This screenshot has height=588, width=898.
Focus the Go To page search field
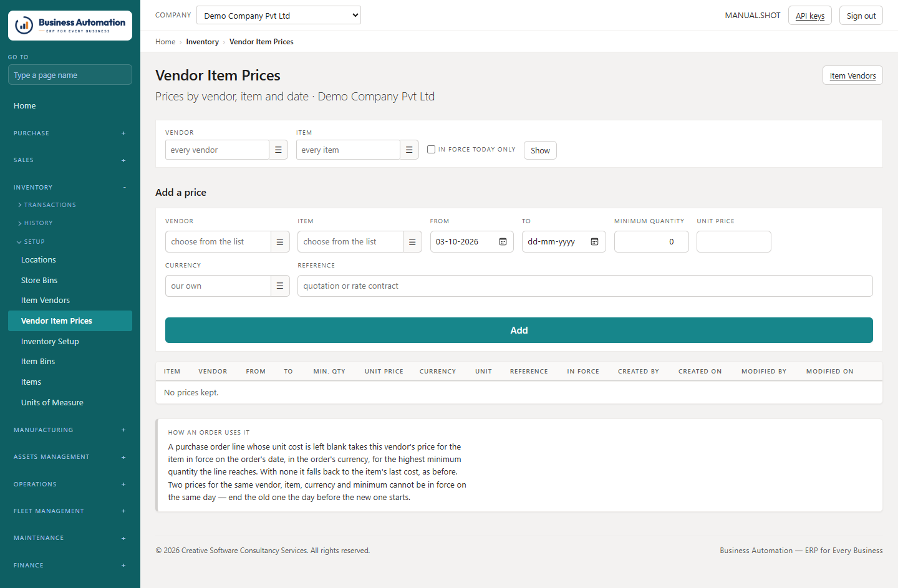70,75
